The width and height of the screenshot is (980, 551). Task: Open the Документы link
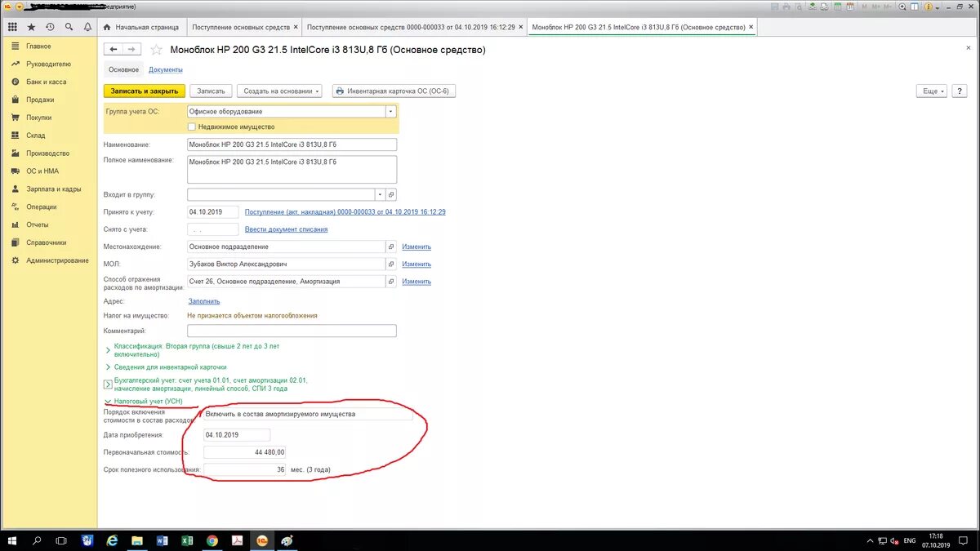point(166,69)
